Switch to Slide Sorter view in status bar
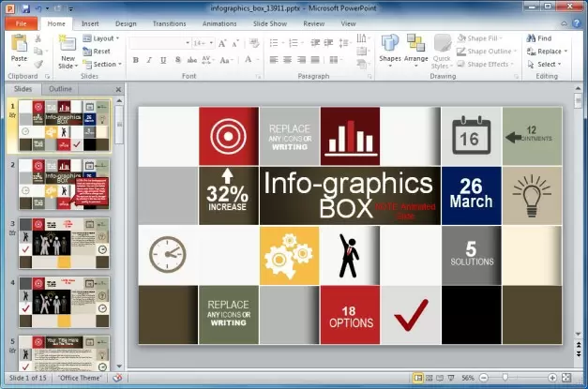The image size is (588, 389). [430, 378]
